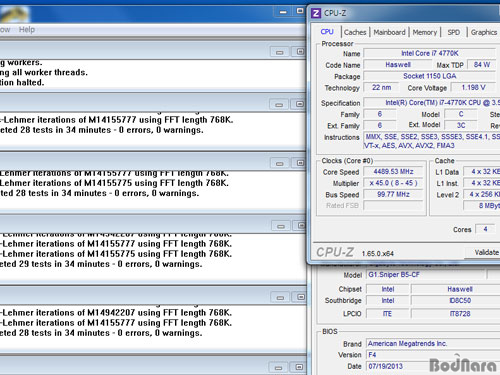The height and width of the screenshot is (375, 500).
Task: Click the Multiplier value 'x 45.0 ( 8 - 45 )'
Action: tap(393, 183)
